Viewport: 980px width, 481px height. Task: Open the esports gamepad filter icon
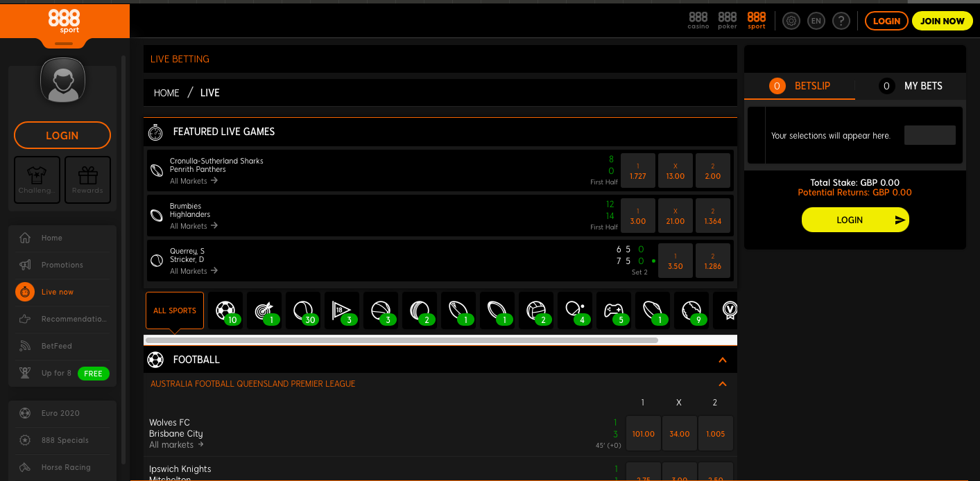pyautogui.click(x=614, y=311)
